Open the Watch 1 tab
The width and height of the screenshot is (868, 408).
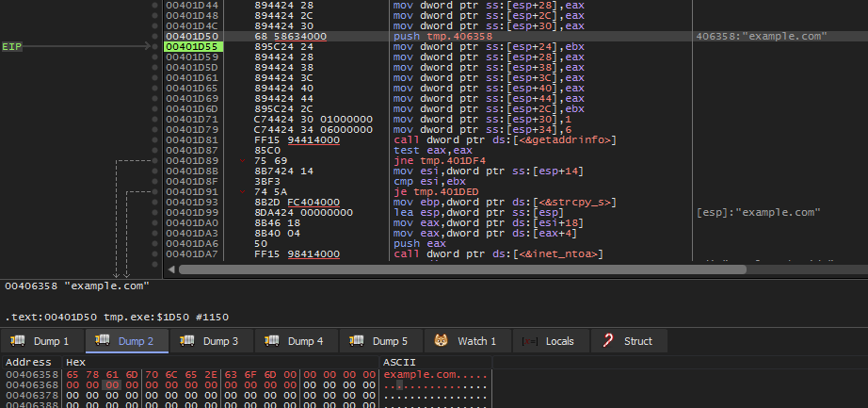tap(468, 341)
